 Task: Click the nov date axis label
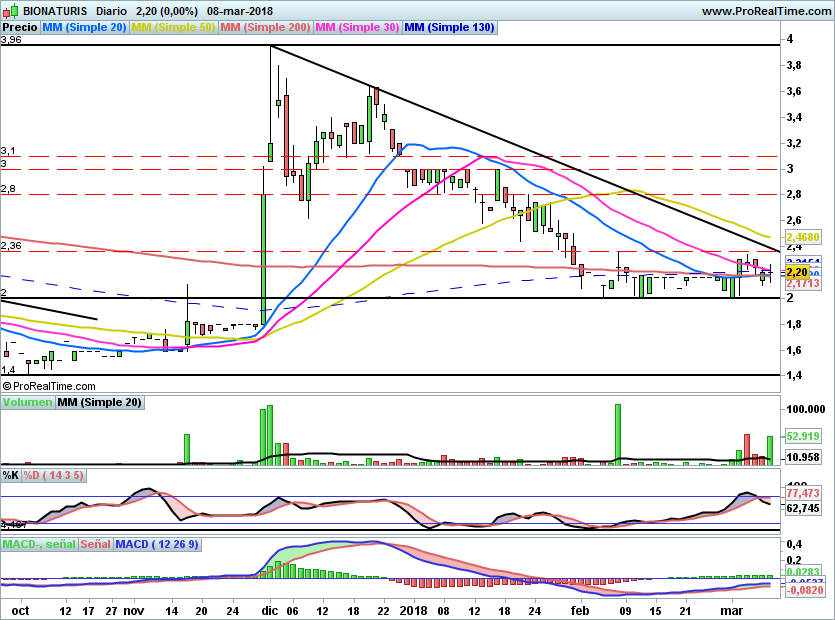coord(134,611)
